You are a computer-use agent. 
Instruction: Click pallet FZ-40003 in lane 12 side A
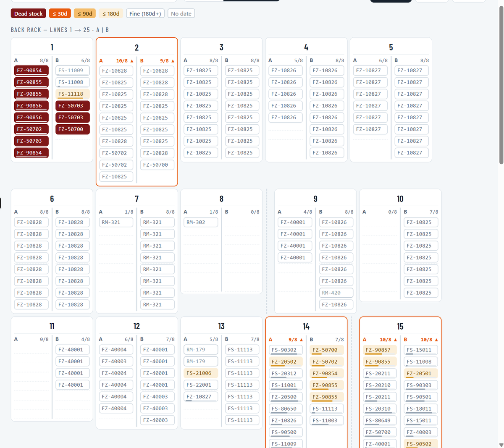tap(116, 362)
